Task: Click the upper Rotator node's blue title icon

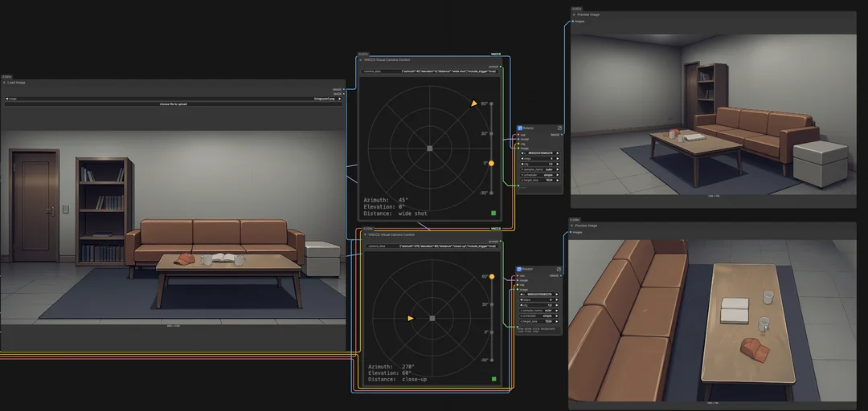Action: [520, 128]
